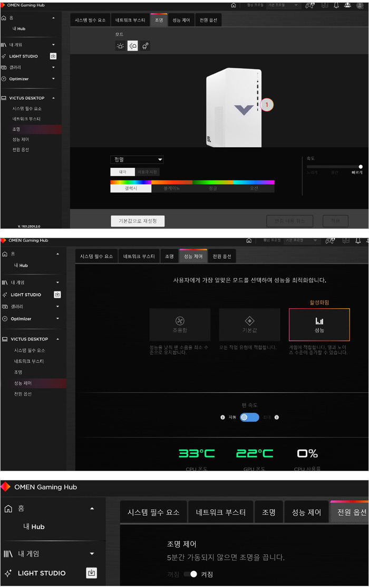Choose the 오션 color theme swatch
This screenshot has width=369, height=588.
pos(254,186)
